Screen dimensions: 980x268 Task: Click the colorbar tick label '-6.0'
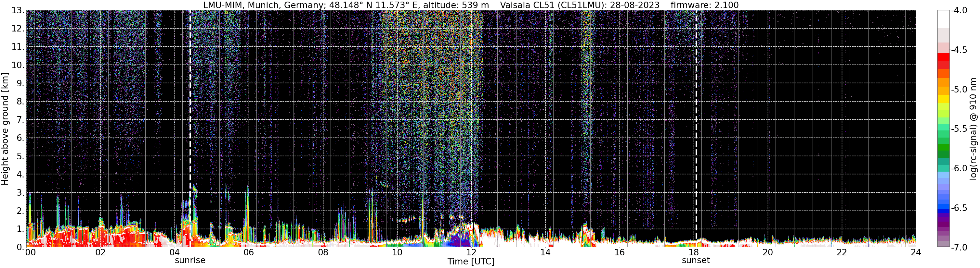(x=959, y=168)
